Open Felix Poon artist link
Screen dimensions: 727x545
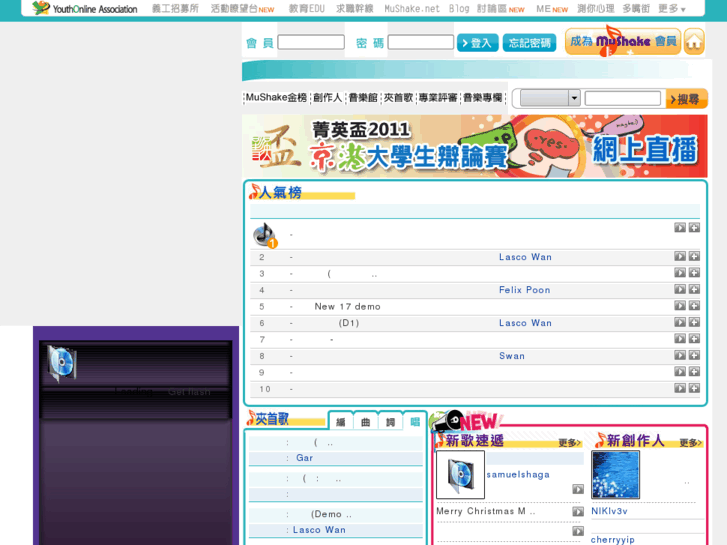pos(524,290)
